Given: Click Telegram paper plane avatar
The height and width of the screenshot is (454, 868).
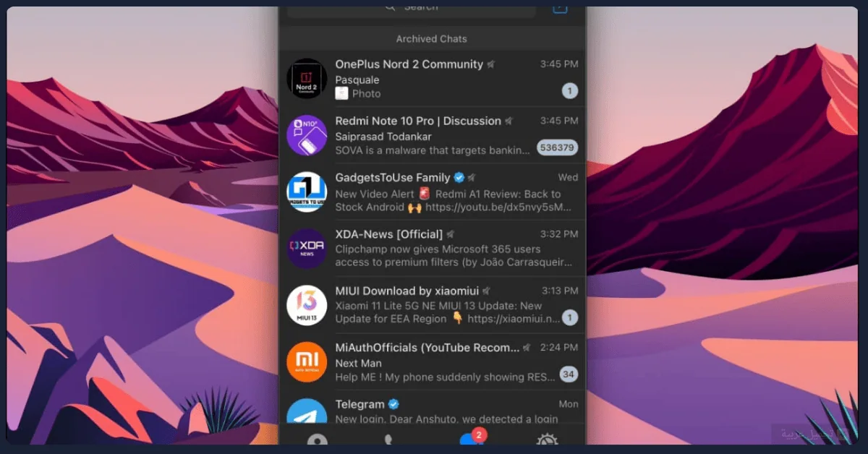Looking at the screenshot, I should [307, 411].
